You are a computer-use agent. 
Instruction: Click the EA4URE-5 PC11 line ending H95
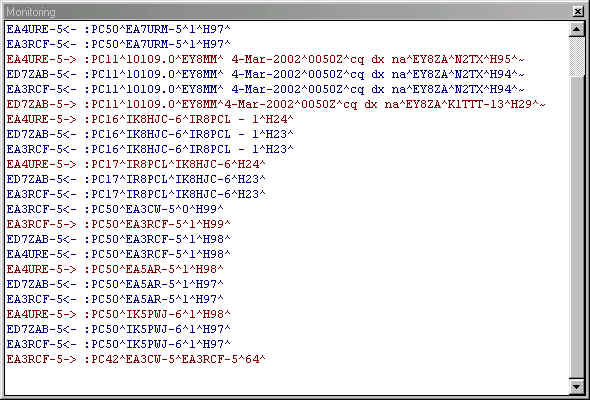[265, 59]
